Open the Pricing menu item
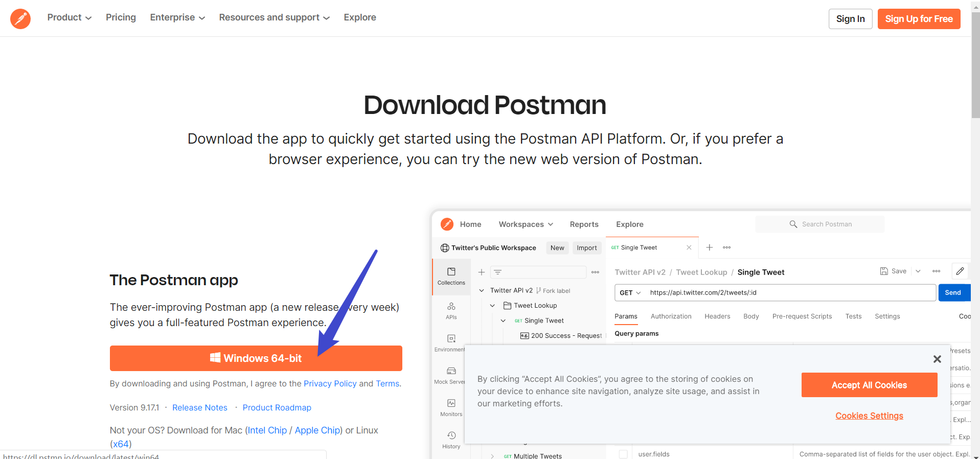 (x=121, y=17)
